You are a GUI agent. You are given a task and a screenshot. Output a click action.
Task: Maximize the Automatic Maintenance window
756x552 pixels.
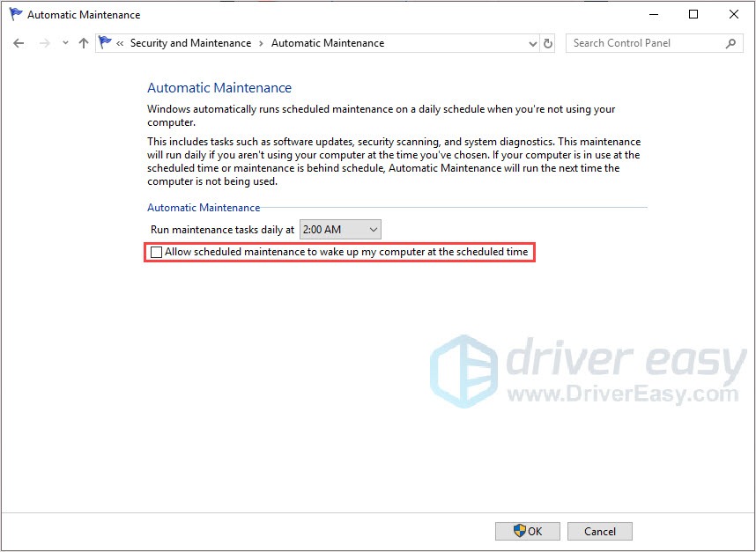(693, 14)
